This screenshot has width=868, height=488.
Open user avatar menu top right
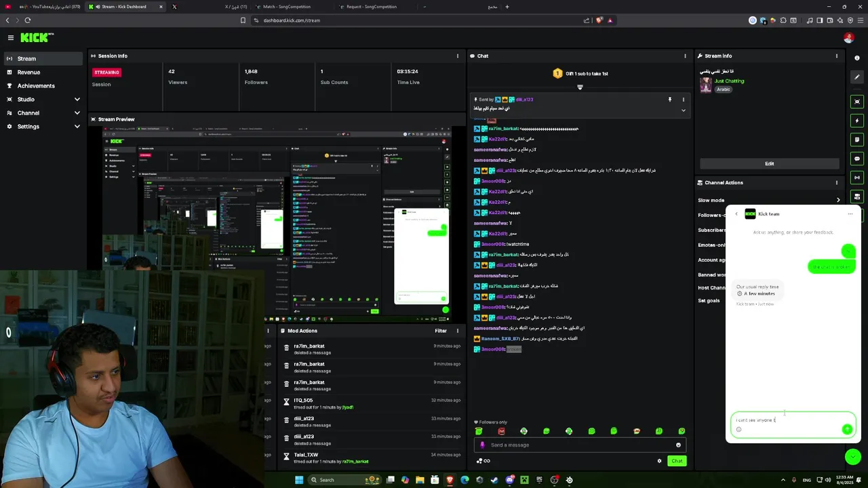(x=848, y=38)
